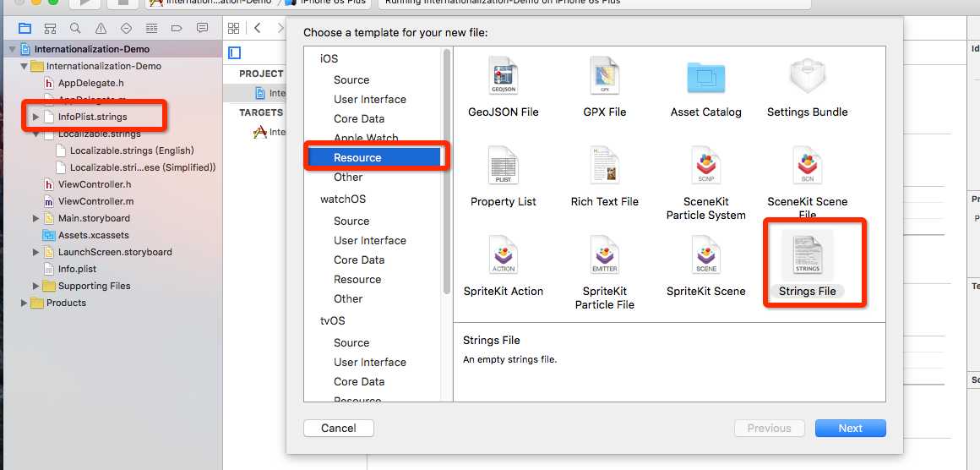Select the Property List template

coord(504,177)
